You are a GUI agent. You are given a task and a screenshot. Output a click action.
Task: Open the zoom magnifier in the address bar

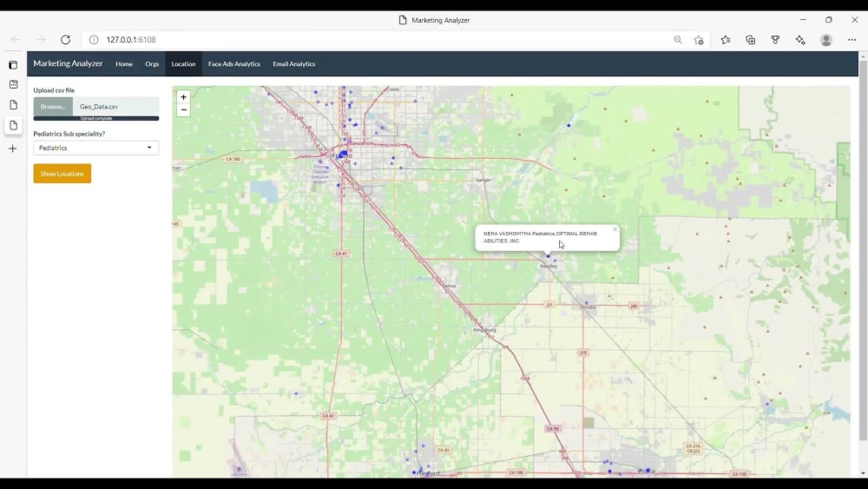coord(678,40)
